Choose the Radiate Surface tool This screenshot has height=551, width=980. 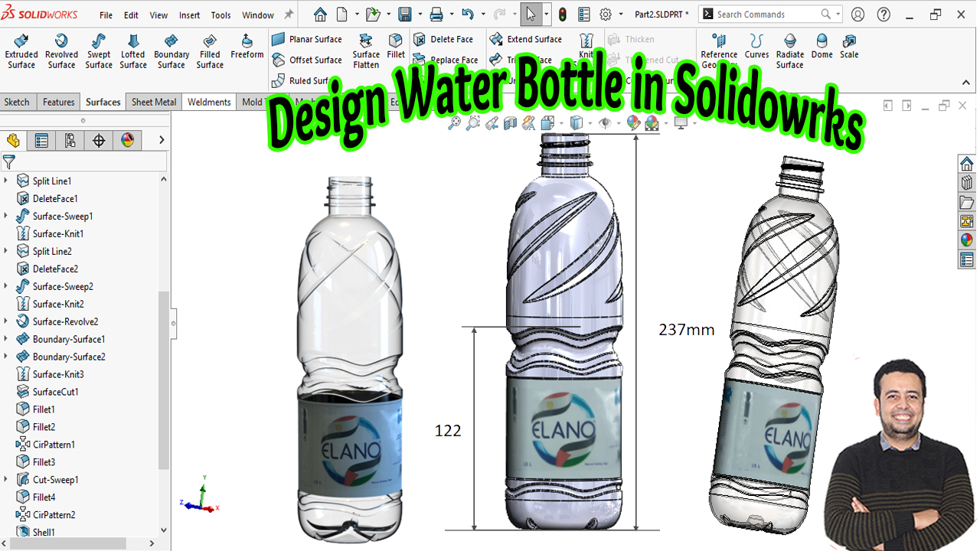pyautogui.click(x=789, y=51)
